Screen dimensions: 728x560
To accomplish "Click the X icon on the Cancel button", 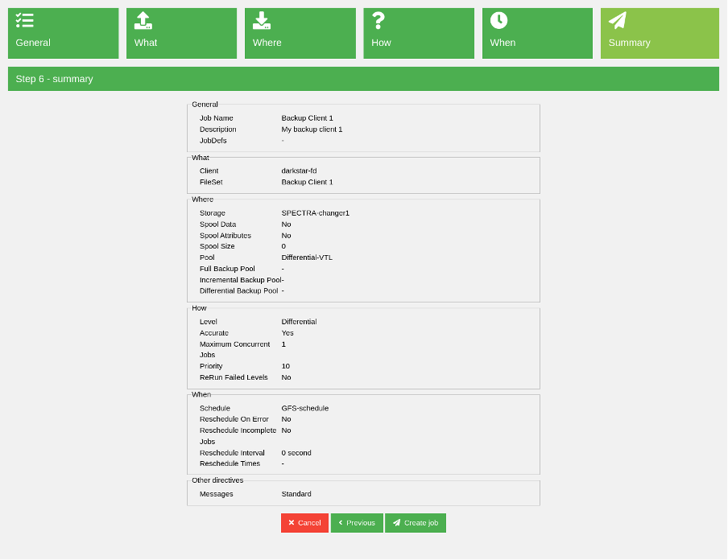I will [x=292, y=523].
